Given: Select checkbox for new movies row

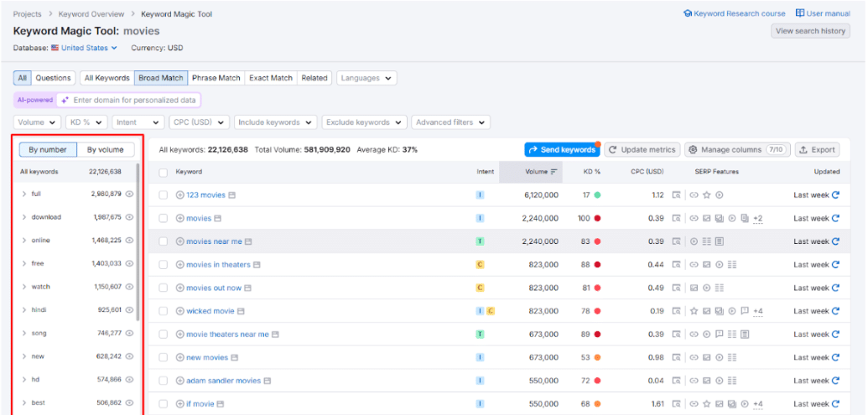Looking at the screenshot, I should point(164,357).
